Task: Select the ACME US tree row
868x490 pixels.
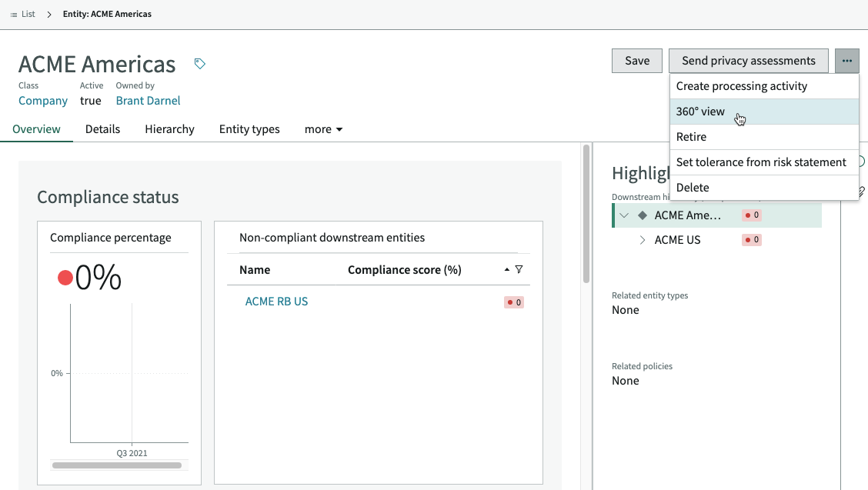Action: 717,240
